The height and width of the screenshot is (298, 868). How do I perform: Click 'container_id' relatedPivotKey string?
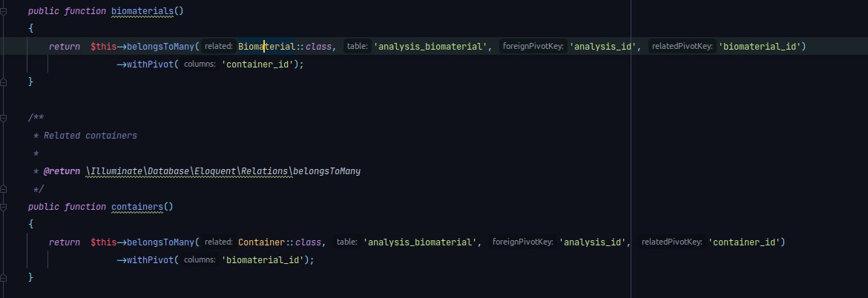pyautogui.click(x=744, y=242)
